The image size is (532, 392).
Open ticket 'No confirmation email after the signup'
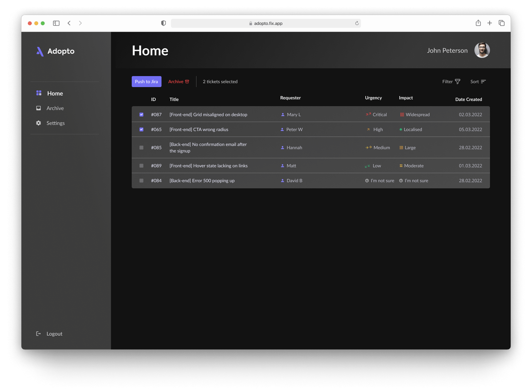[208, 147]
